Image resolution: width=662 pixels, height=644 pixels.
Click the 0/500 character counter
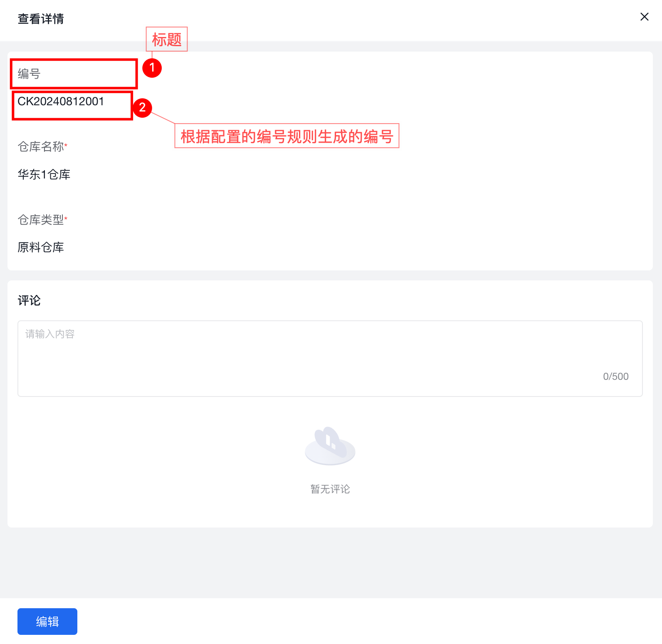click(615, 376)
